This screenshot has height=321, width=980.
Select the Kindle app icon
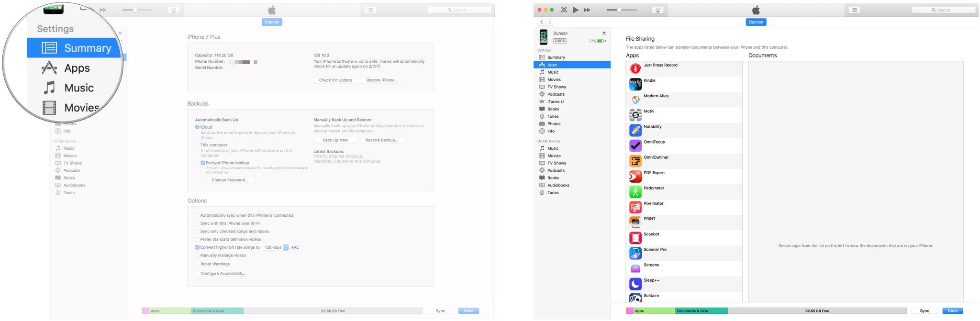click(x=635, y=84)
